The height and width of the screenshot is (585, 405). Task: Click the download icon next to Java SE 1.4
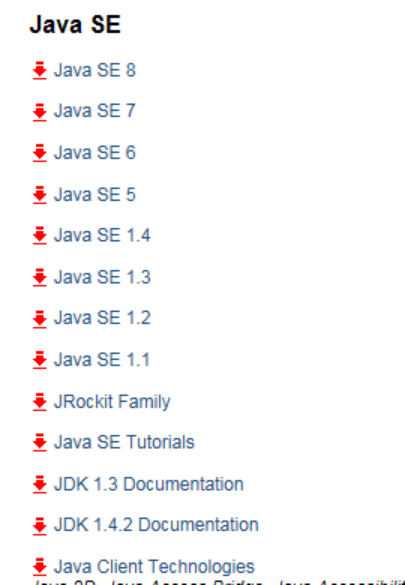40,236
